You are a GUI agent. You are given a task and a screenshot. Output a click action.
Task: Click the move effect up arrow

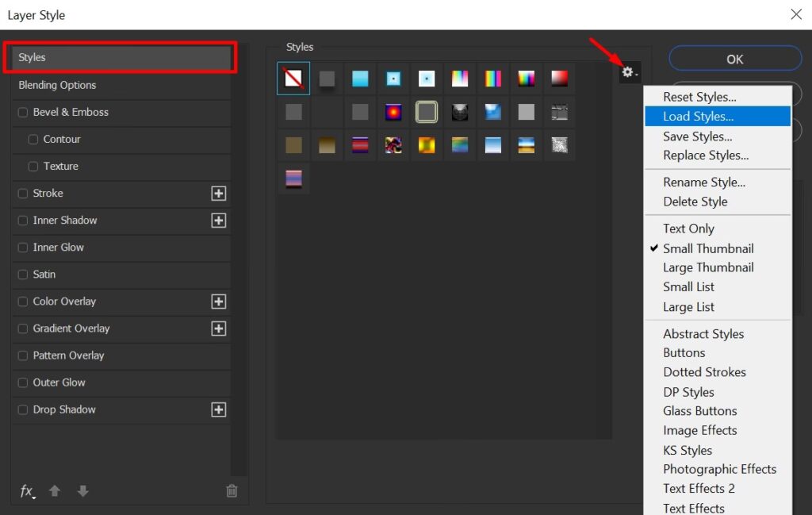[55, 491]
